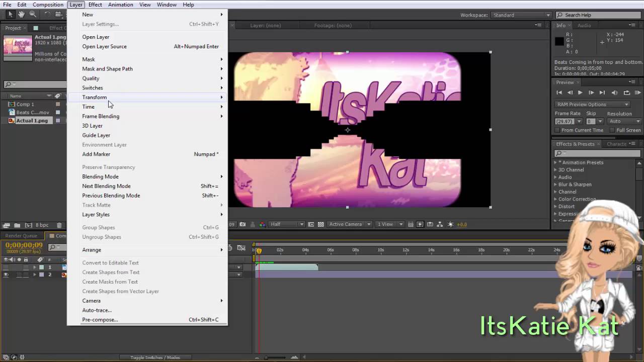This screenshot has width=644, height=362.
Task: Select the Hand tool
Action: click(x=22, y=15)
